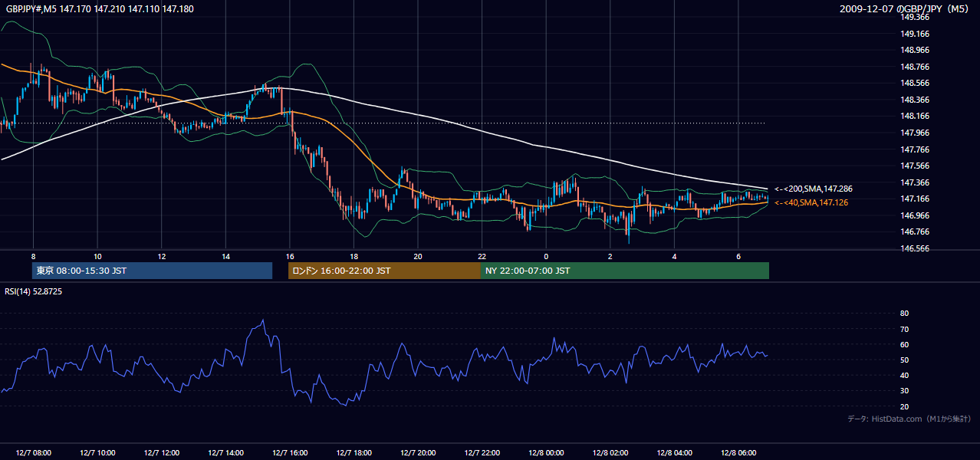The height and width of the screenshot is (460, 980).
Task: Click price level 148.766 on the axis
Action: coord(915,67)
